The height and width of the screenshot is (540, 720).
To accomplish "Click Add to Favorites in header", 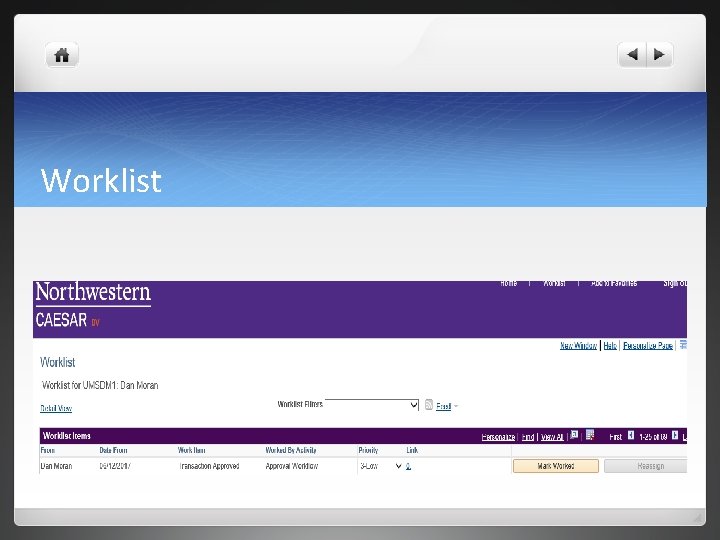I will coord(614,283).
